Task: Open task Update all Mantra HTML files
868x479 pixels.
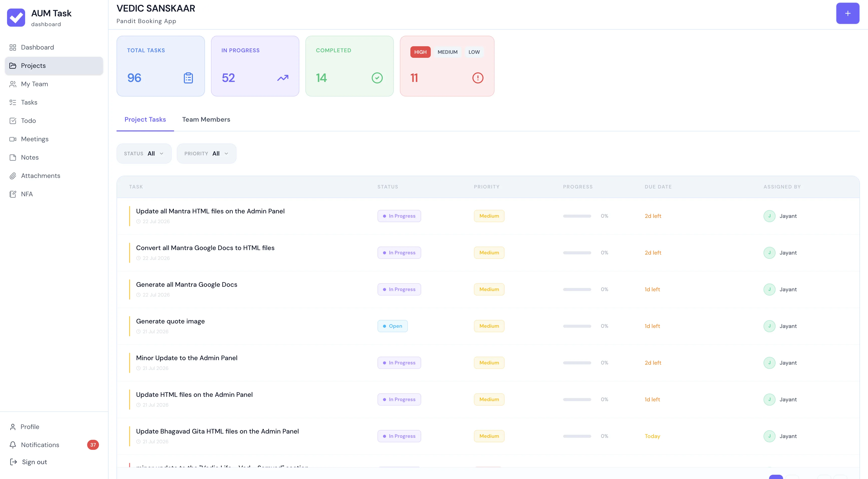Action: click(x=210, y=211)
